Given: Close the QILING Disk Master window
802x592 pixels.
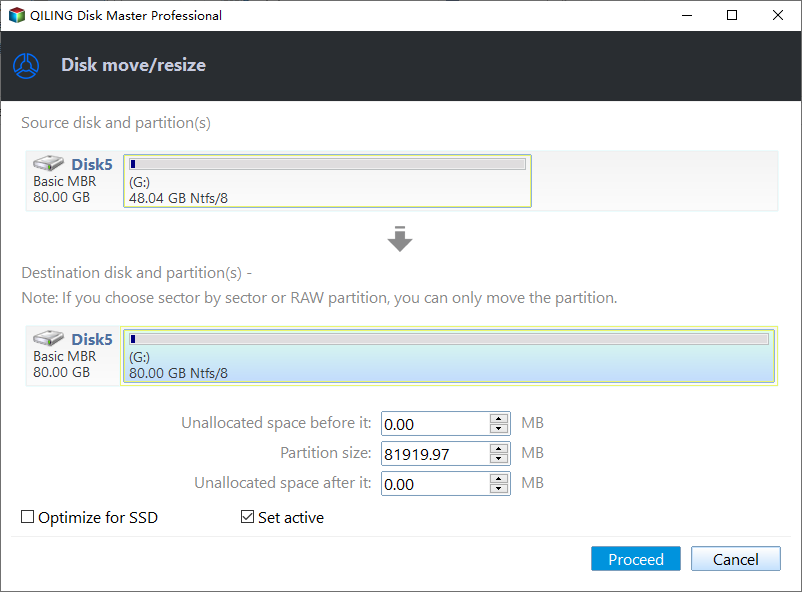Looking at the screenshot, I should tap(777, 15).
